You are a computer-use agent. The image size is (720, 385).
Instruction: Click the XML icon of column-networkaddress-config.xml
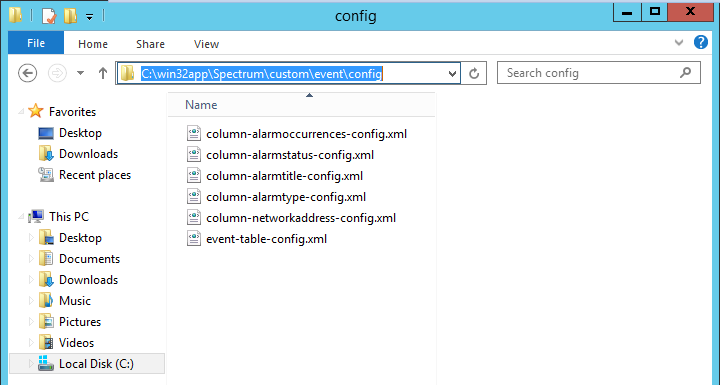(194, 217)
